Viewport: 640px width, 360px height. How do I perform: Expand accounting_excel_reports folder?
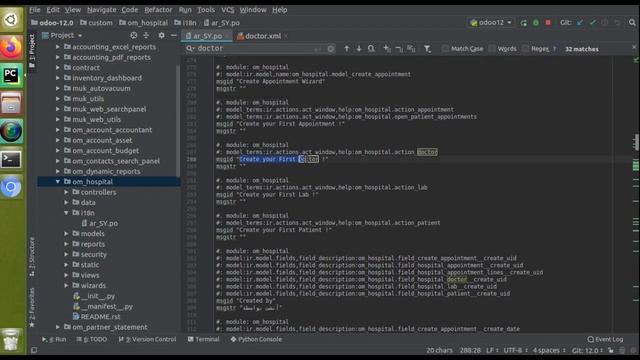pyautogui.click(x=58, y=47)
